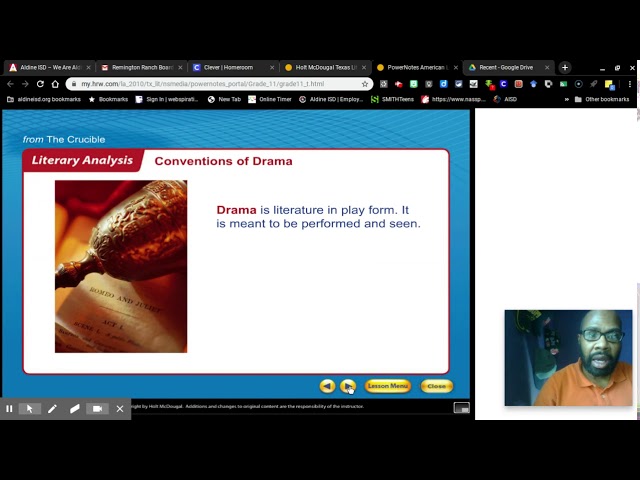Image resolution: width=640 pixels, height=480 pixels.
Task: Click the yellow Close button on the slide
Action: [x=436, y=386]
